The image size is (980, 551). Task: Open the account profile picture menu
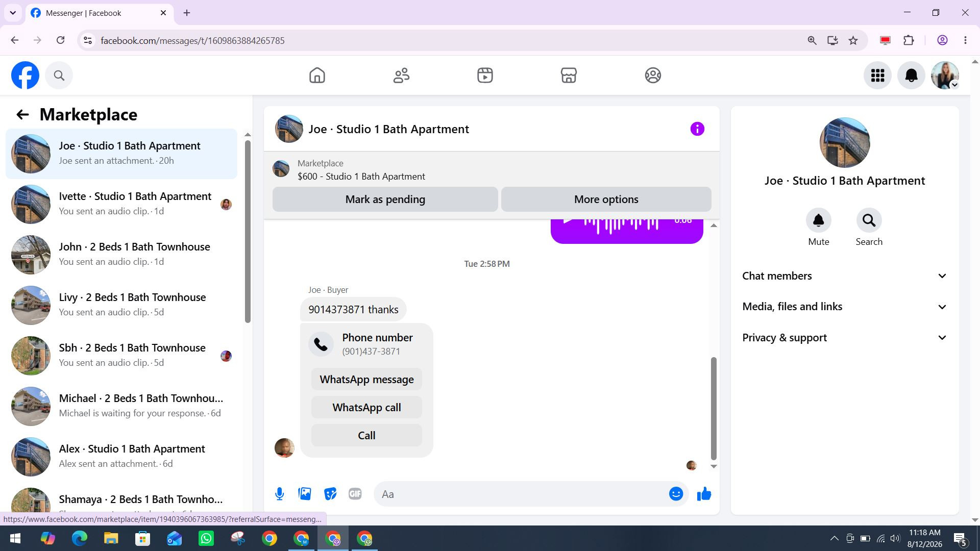[945, 76]
